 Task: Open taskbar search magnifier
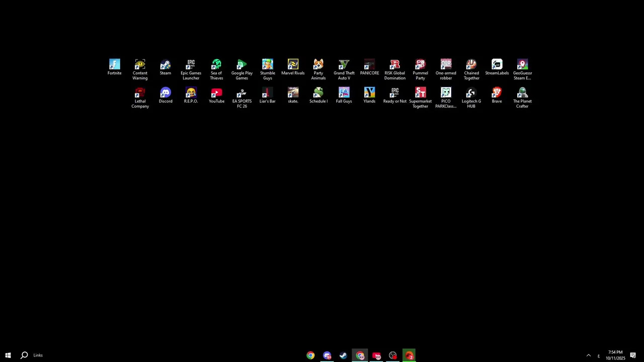(x=24, y=355)
